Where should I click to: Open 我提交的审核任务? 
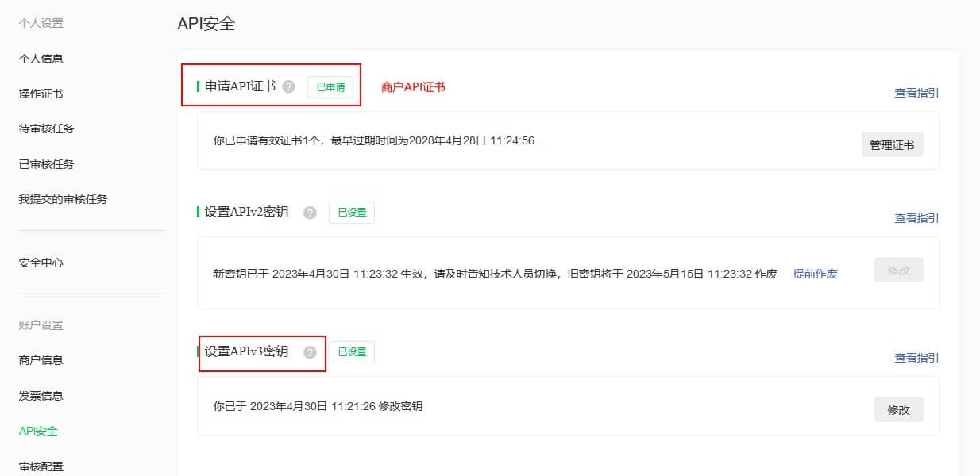pyautogui.click(x=63, y=199)
